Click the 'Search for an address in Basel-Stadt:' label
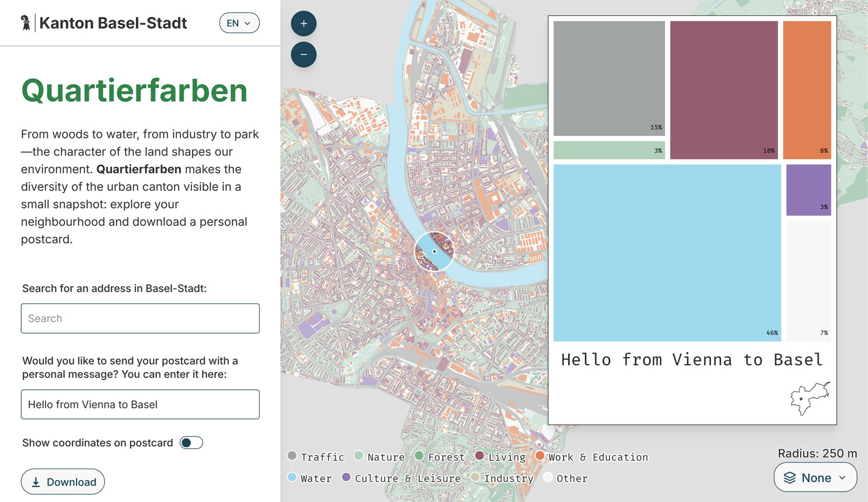Image resolution: width=868 pixels, height=502 pixels. coord(114,288)
